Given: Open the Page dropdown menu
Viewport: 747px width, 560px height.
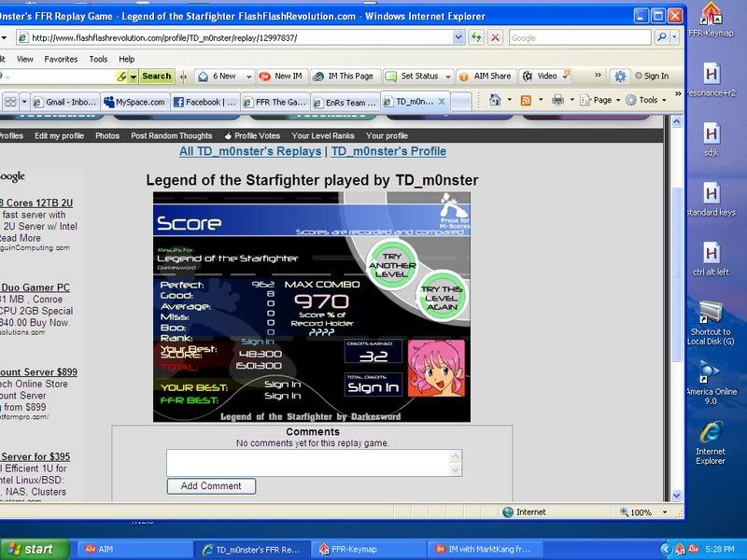Looking at the screenshot, I should [600, 100].
